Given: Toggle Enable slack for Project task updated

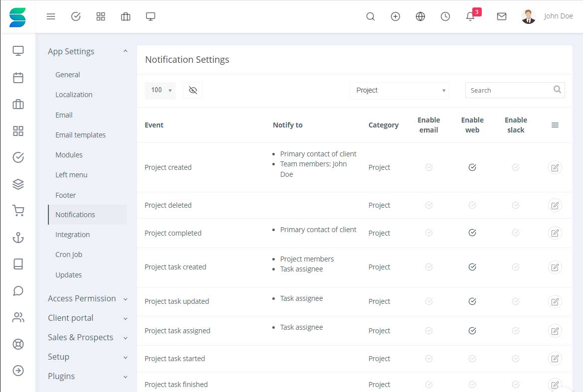Looking at the screenshot, I should click(x=516, y=301).
